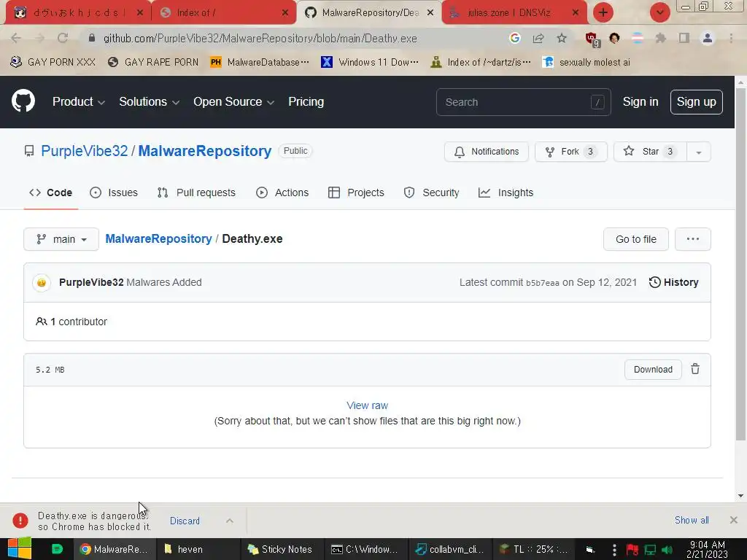The height and width of the screenshot is (560, 747).
Task: Click the page vertical scrollbar
Action: tap(740, 264)
